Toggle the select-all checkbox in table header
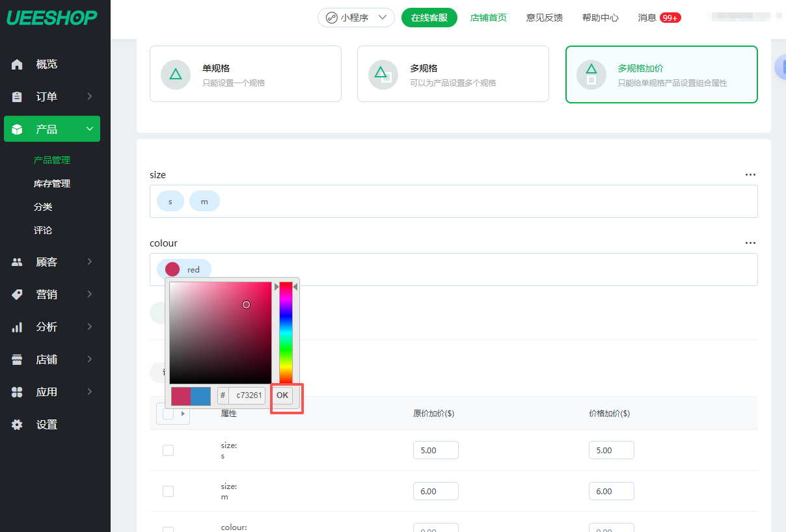The height and width of the screenshot is (532, 786). [168, 414]
